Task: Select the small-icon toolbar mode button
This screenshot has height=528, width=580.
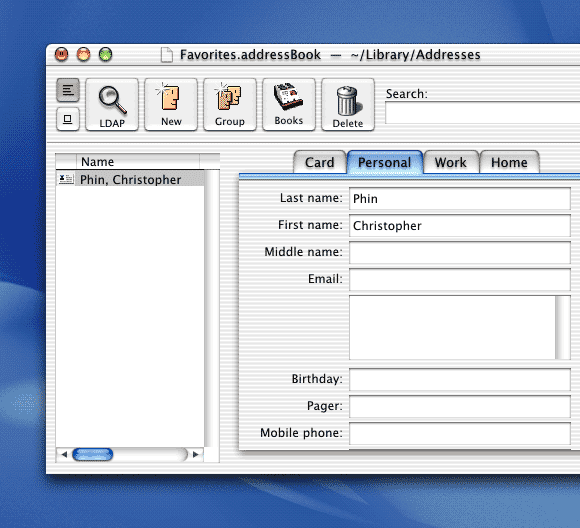Action: pyautogui.click(x=68, y=119)
